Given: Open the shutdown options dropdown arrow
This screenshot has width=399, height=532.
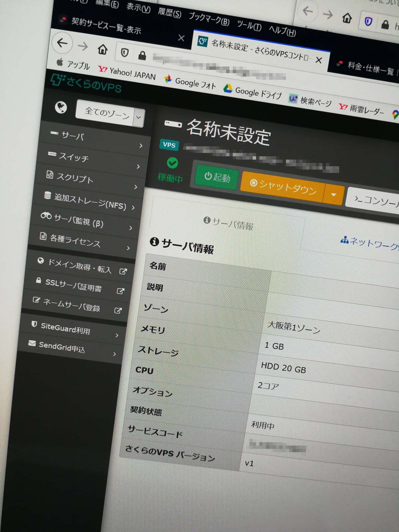Looking at the screenshot, I should [x=333, y=195].
